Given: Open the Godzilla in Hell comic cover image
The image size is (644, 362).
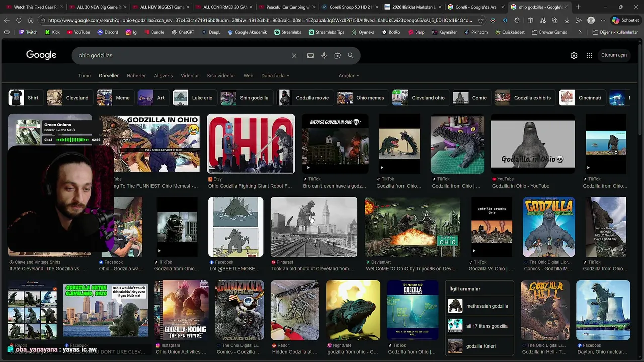Looking at the screenshot, I should 545,310.
